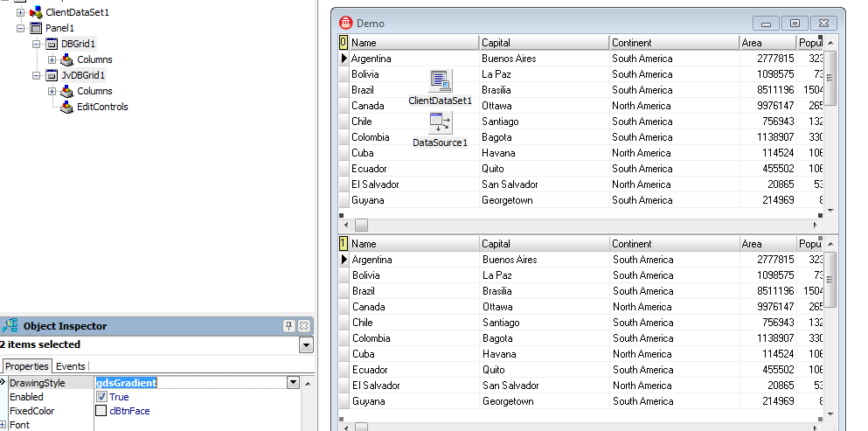Expand the Font property
Screen dimensions: 868x431
coord(4,425)
